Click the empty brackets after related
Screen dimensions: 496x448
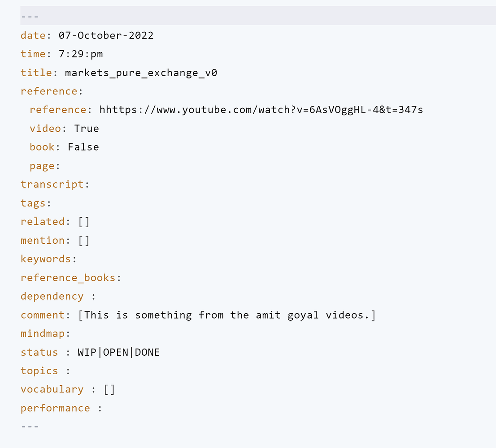[84, 222]
